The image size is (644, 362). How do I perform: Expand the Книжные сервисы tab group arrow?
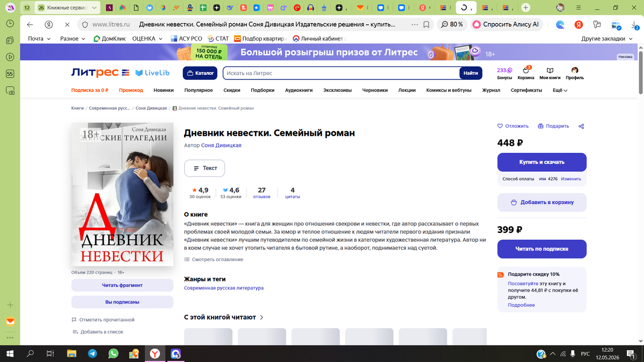(x=94, y=8)
